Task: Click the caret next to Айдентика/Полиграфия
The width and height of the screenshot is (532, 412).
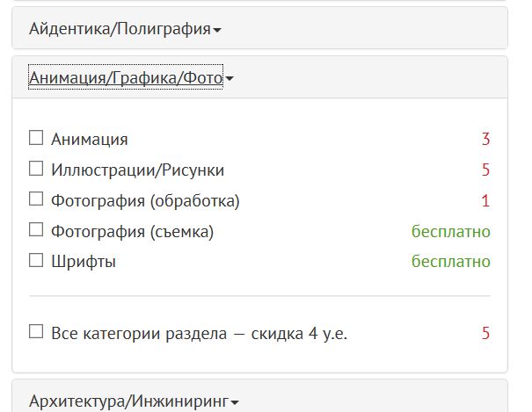Action: click(x=217, y=31)
